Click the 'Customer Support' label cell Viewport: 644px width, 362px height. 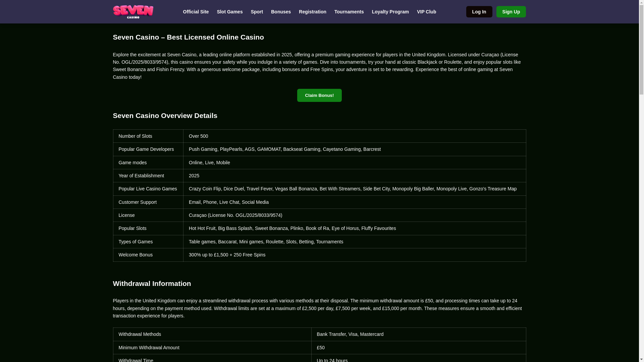pyautogui.click(x=148, y=202)
